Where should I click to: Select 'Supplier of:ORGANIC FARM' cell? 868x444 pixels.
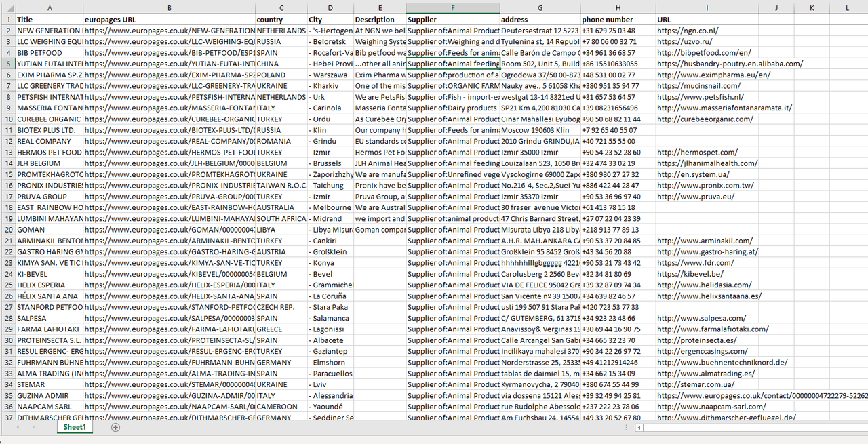point(453,86)
